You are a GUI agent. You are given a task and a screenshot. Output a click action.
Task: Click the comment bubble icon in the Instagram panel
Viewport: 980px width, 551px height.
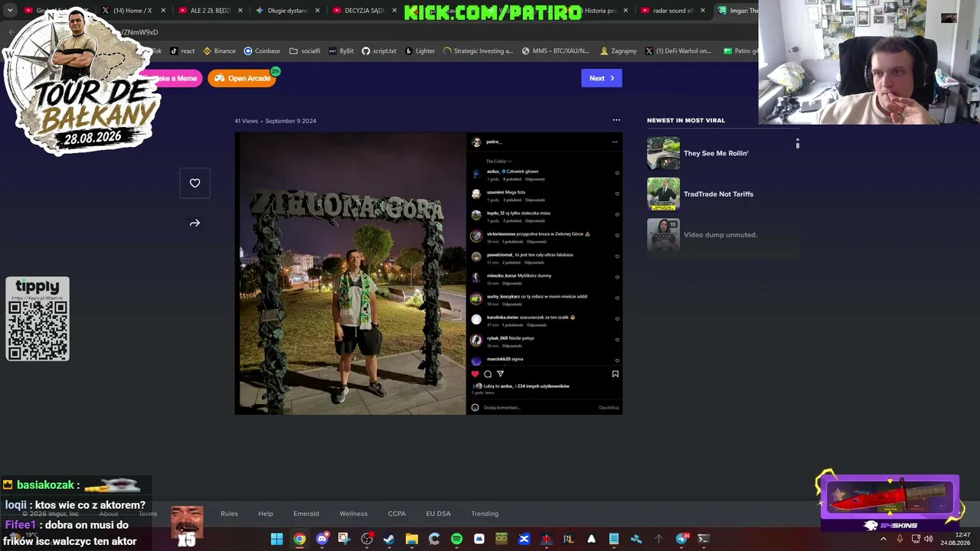488,374
